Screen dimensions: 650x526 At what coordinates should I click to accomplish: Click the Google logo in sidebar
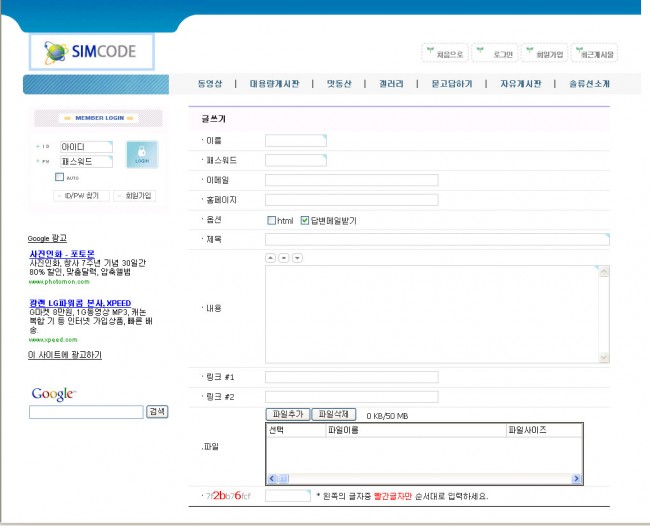(53, 394)
